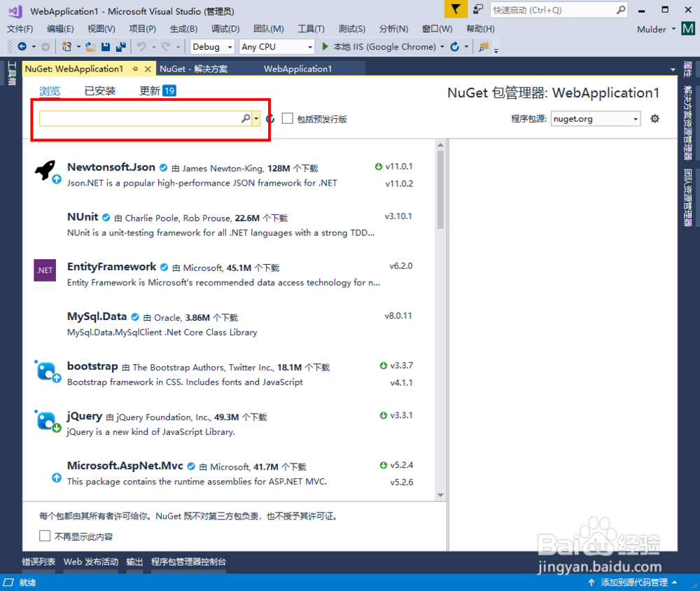
Task: Pin the NuGet: WebApplication1 tab
Action: point(135,69)
